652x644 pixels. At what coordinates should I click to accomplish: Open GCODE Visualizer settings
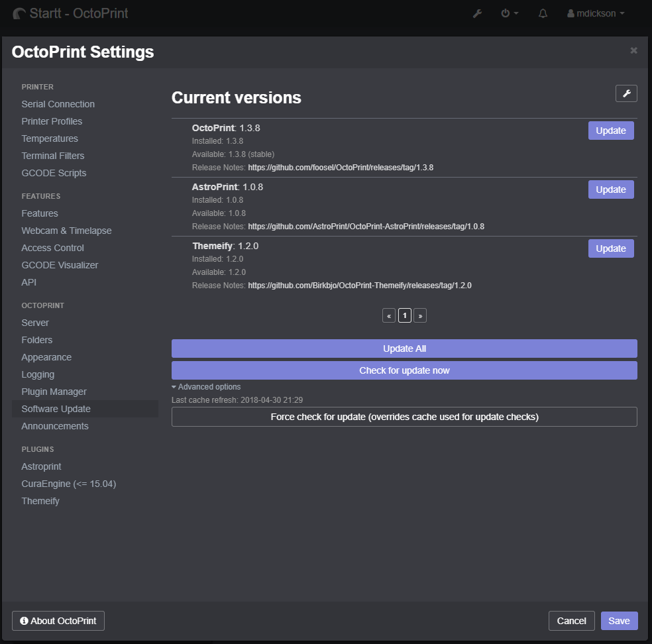point(60,265)
